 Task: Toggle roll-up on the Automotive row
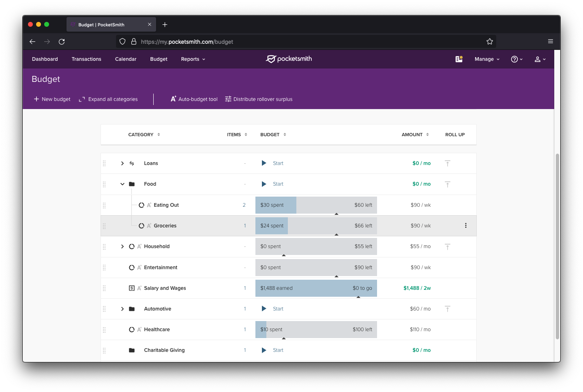[x=448, y=308]
